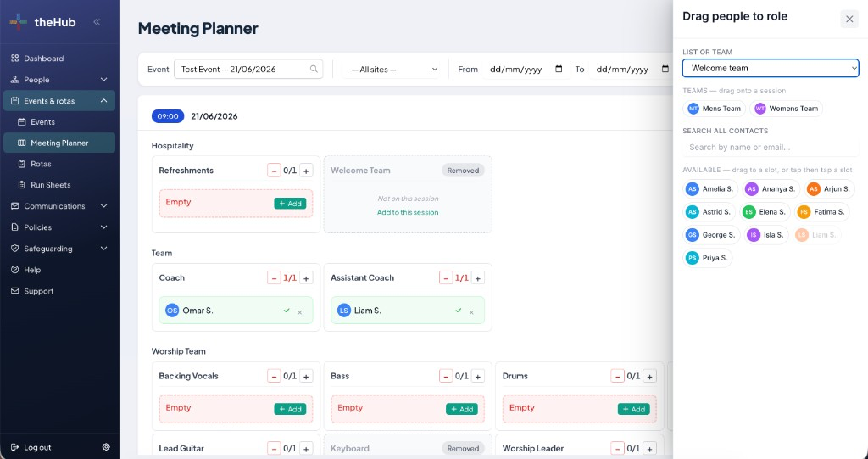This screenshot has width=868, height=459.
Task: Select Fatima S. from available people
Action: (x=821, y=212)
